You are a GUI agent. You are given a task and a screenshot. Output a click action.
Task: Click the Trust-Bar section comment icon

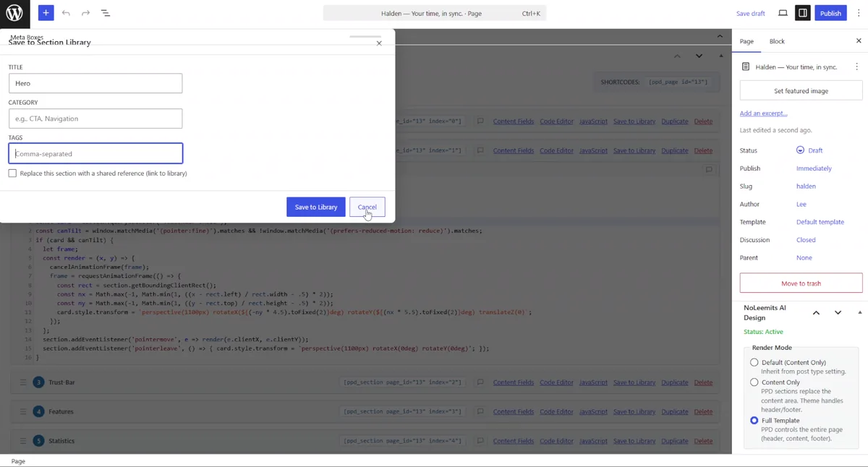pyautogui.click(x=480, y=382)
